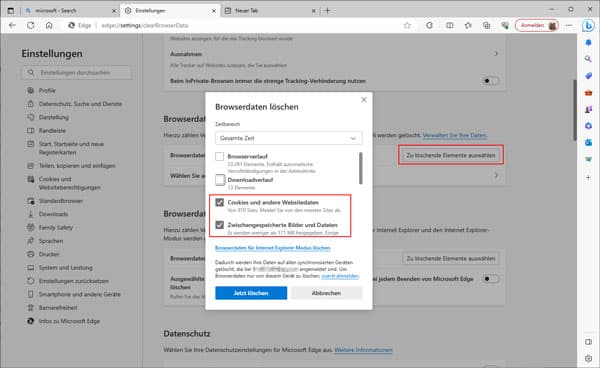Open Settings and more three-dots menu
Image resolution: width=600 pixels, height=368 pixels.
pyautogui.click(x=569, y=25)
